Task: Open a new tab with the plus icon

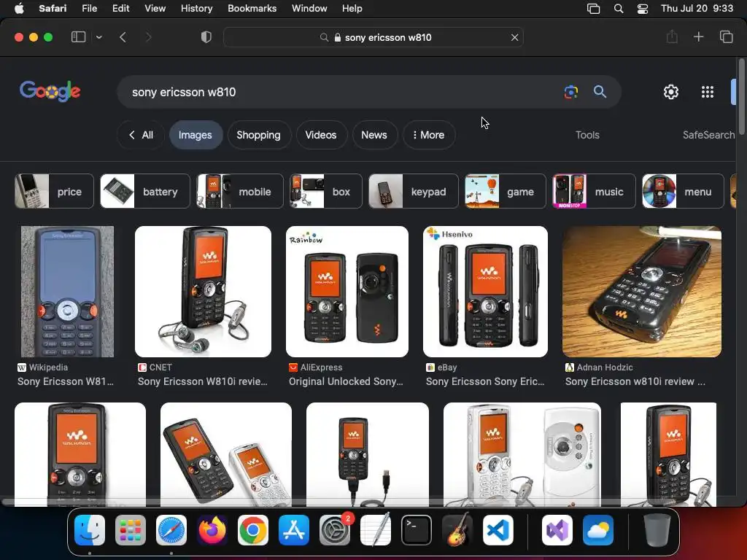Action: click(x=698, y=36)
